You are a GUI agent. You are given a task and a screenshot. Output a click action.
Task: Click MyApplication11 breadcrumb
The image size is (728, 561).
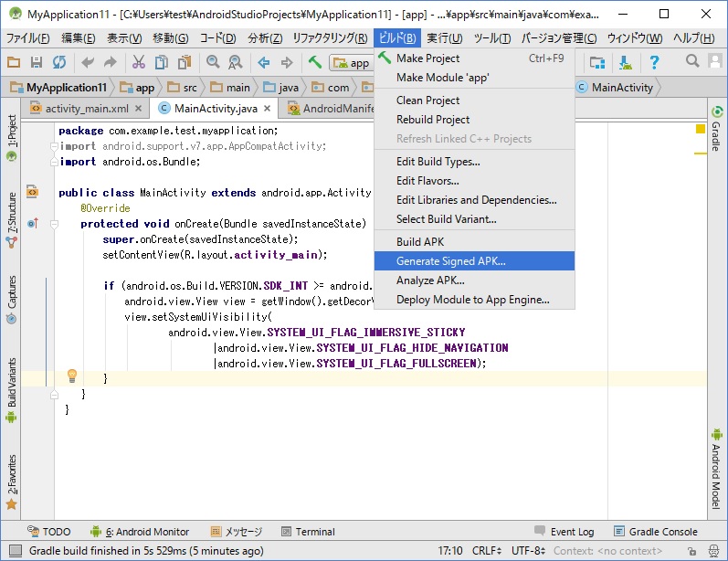59,88
